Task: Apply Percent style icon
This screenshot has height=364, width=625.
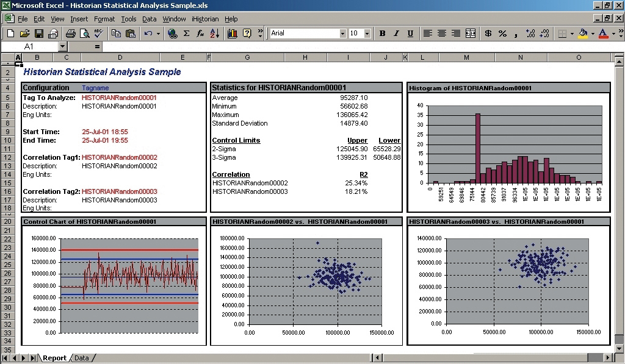Action: (x=502, y=34)
